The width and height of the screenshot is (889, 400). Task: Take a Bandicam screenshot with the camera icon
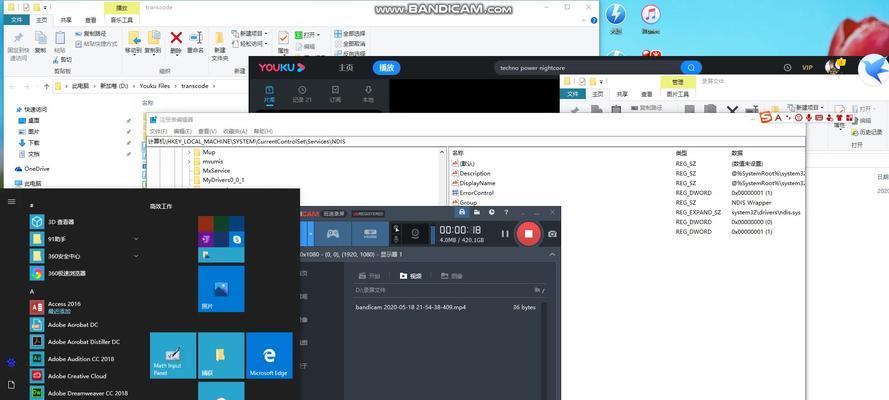pos(552,233)
